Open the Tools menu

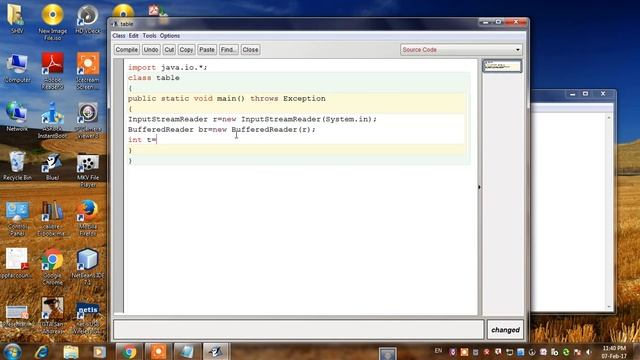[149, 36]
